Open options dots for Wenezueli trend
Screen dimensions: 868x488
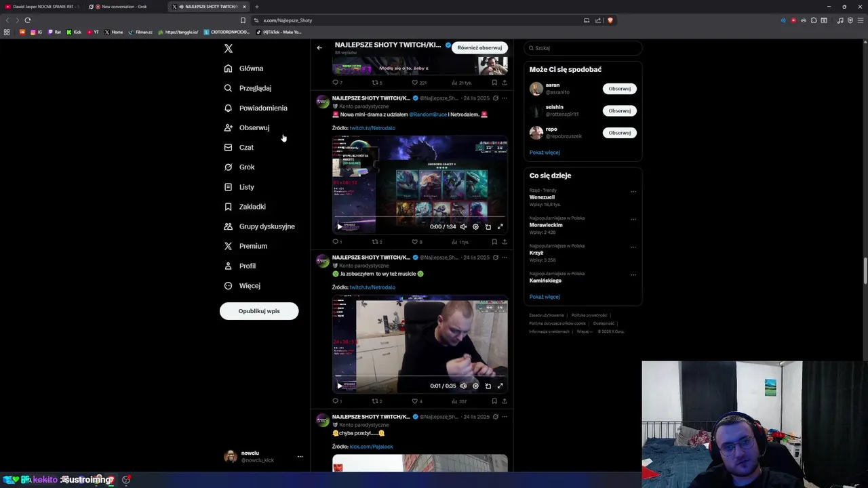pyautogui.click(x=633, y=192)
